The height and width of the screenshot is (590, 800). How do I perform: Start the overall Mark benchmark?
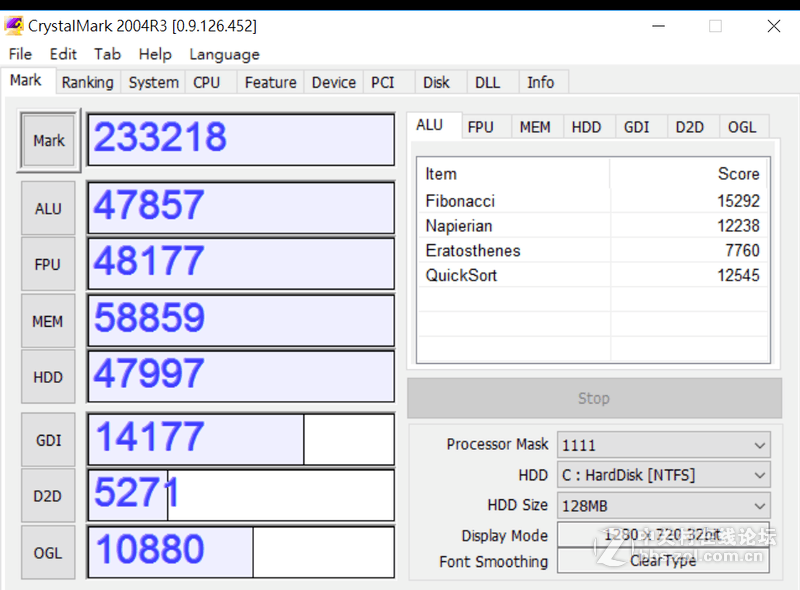click(47, 141)
